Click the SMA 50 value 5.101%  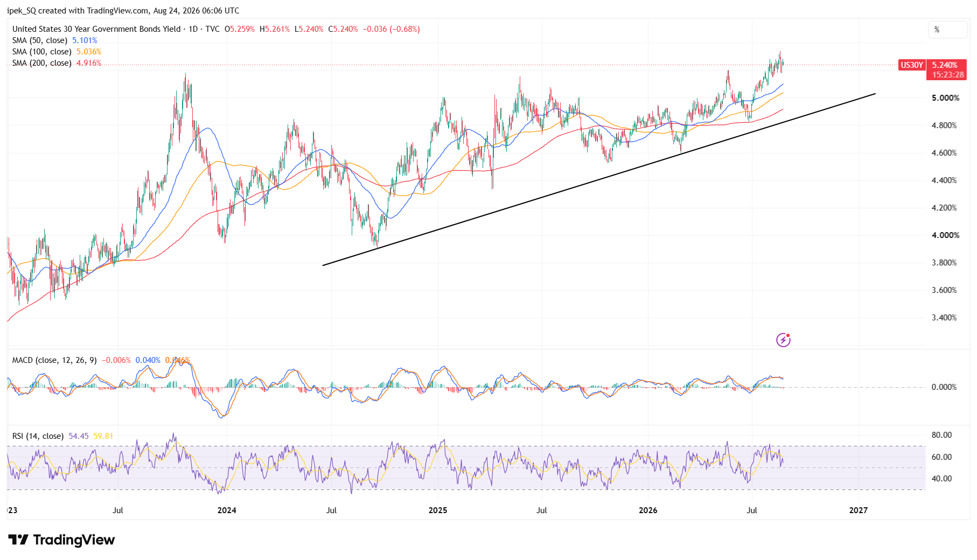[x=85, y=40]
